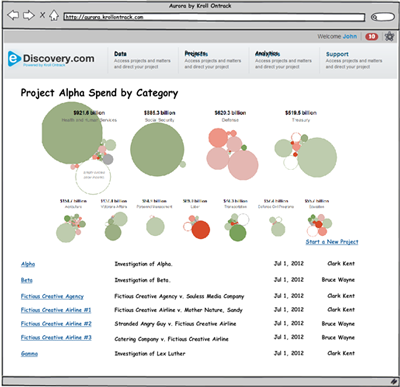Open the Alpha project link
This screenshot has width=400, height=387.
click(x=28, y=264)
